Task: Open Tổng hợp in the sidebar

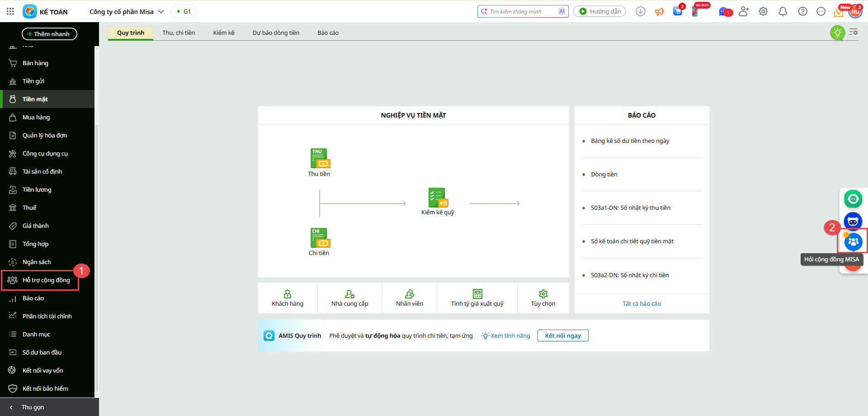Action: click(x=47, y=244)
